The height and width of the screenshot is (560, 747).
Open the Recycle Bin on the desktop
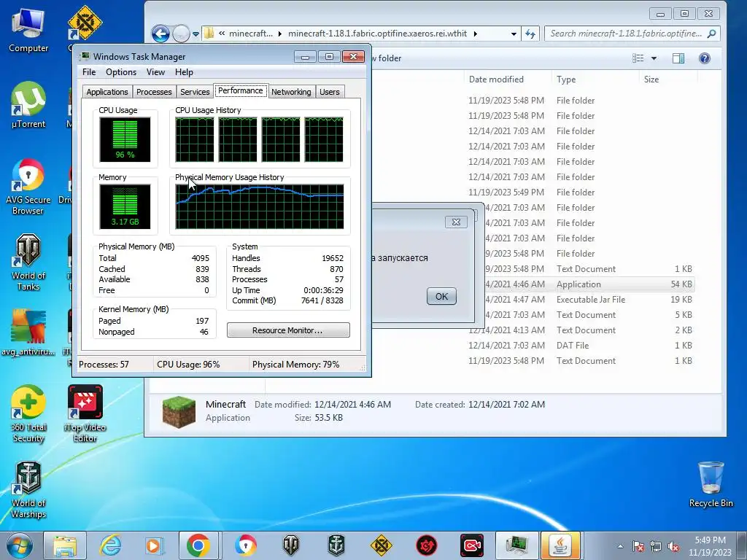point(711,484)
